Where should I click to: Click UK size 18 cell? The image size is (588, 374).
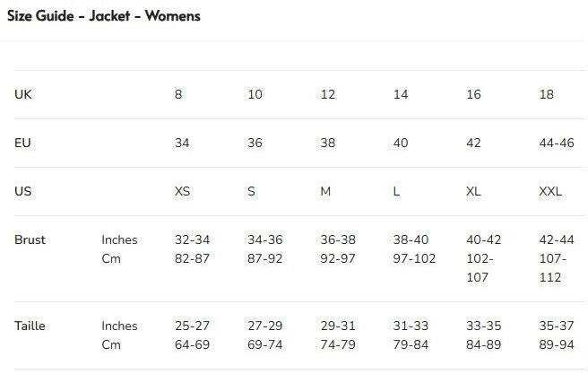click(546, 95)
